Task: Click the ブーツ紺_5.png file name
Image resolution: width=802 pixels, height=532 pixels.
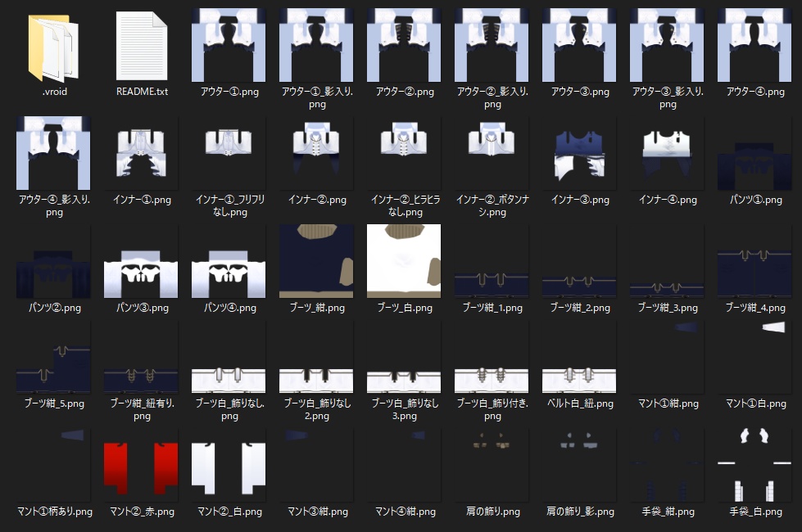Action: tap(54, 404)
